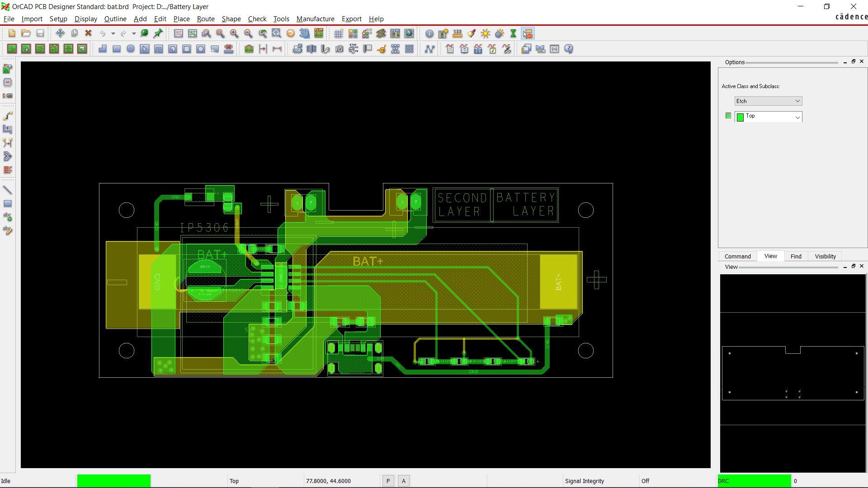Click the board outline in View panel
The height and width of the screenshot is (488, 868).
point(793,373)
